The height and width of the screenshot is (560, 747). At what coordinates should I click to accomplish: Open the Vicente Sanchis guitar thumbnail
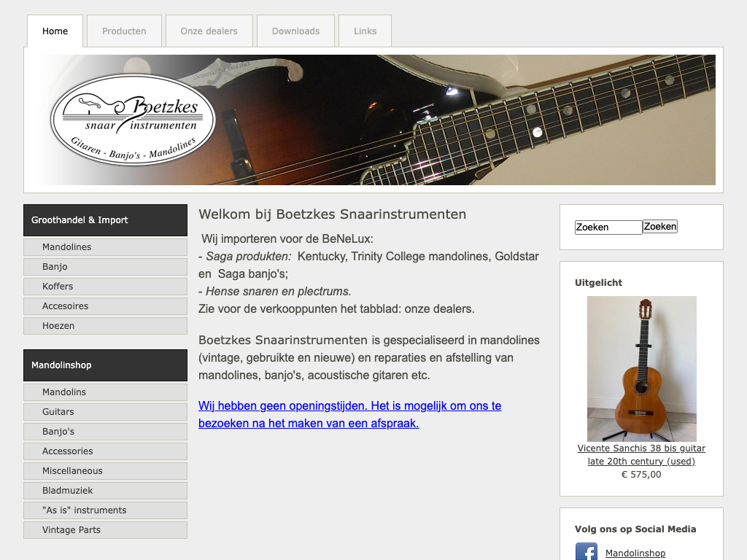coord(642,368)
